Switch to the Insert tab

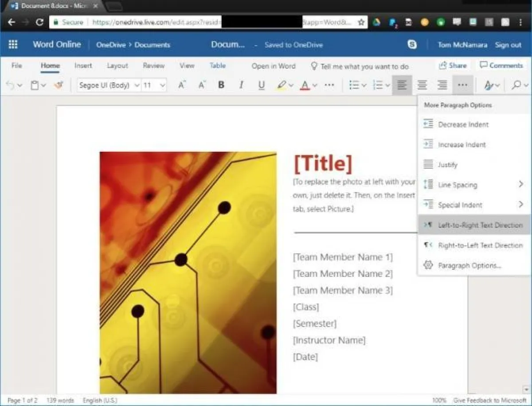pos(83,66)
